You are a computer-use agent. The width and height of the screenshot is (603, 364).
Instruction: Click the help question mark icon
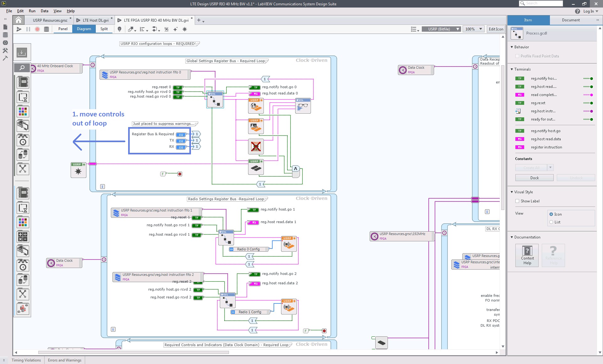tap(577, 11)
